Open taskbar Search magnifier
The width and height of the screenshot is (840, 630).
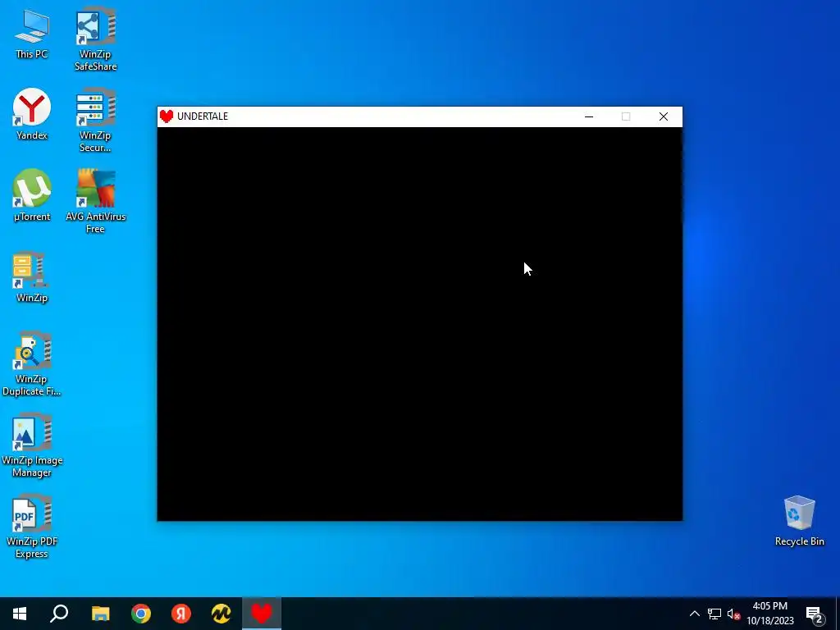point(59,614)
